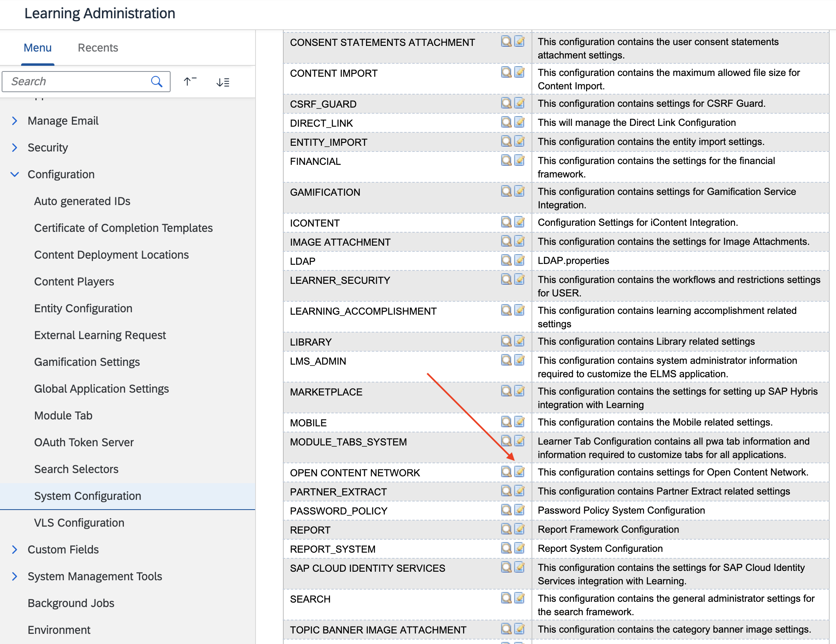The height and width of the screenshot is (644, 836).
Task: Click the search magnifier icon
Action: point(156,81)
